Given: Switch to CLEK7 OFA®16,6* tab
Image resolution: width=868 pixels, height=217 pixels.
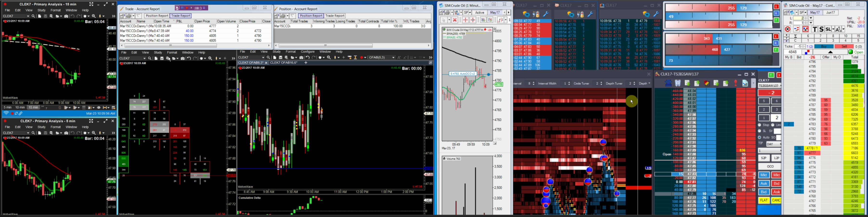Looking at the screenshot, I should (284, 63).
